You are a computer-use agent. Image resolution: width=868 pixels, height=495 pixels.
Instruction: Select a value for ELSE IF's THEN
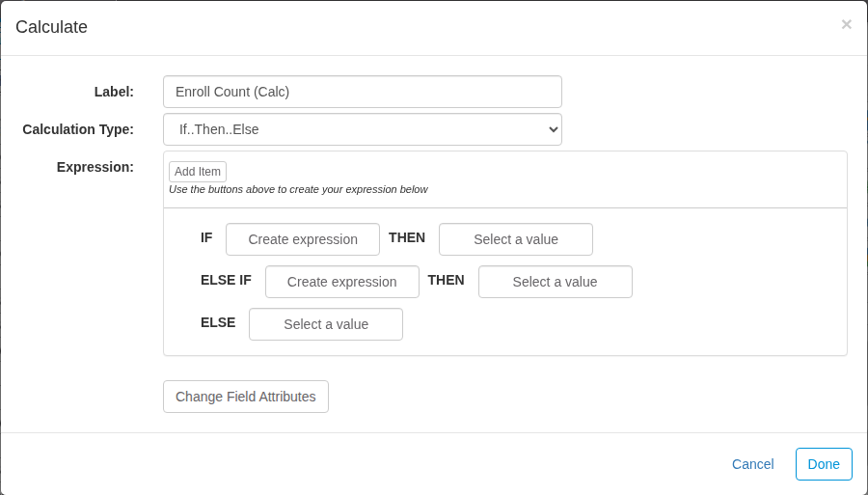556,282
